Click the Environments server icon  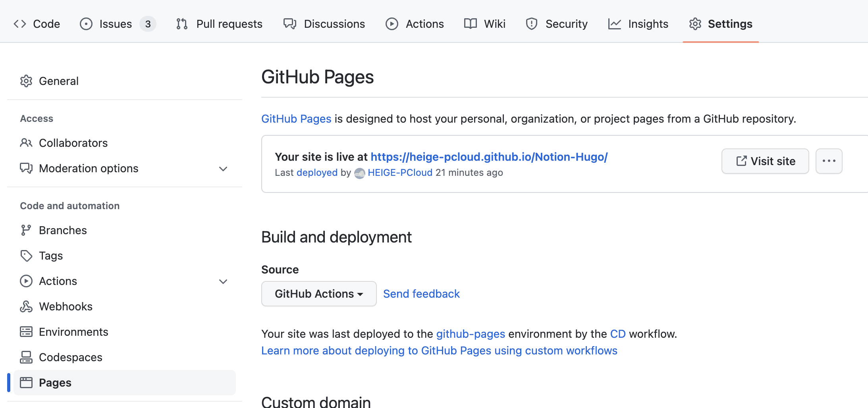[26, 332]
